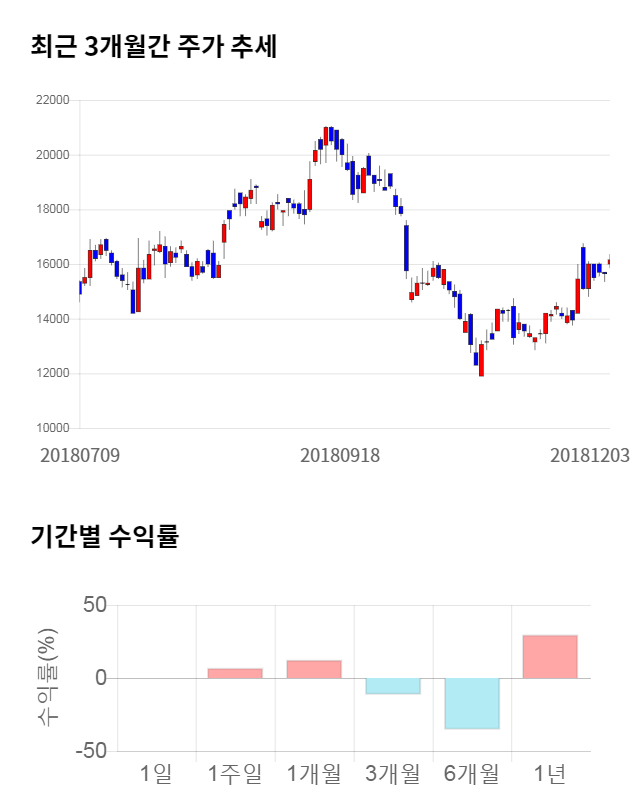
Task: Click the '최근 3개월간 주가 추세' chart title
Action: point(154,46)
